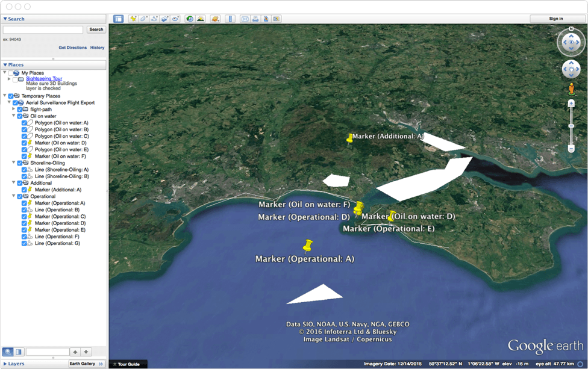This screenshot has height=369, width=588.
Task: Uncheck Line (Operational: B) checkbox
Action: [24, 210]
